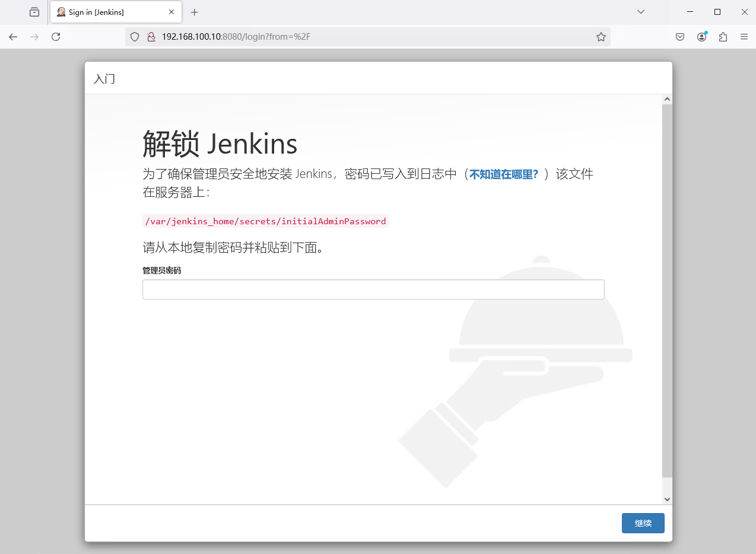This screenshot has height=554, width=756.
Task: Click the browser back arrow
Action: coord(13,37)
